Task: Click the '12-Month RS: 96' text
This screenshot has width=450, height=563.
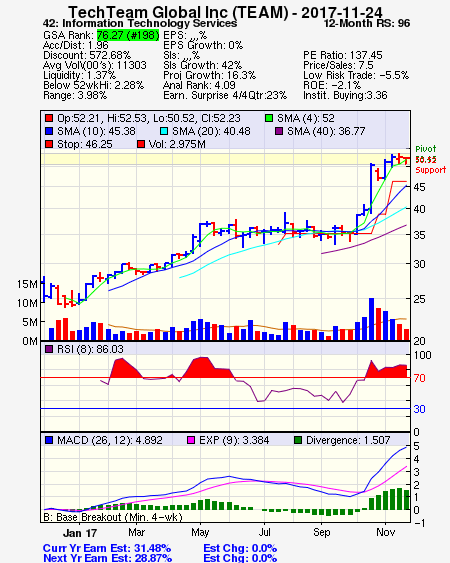Action: coord(367,23)
